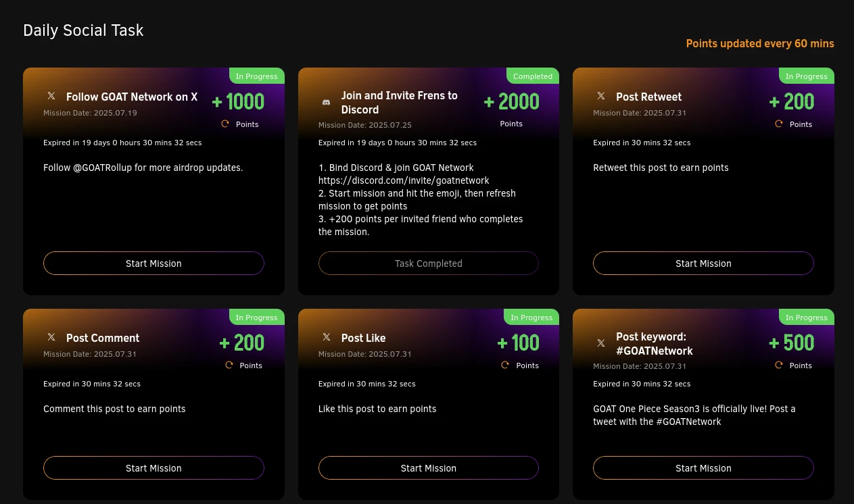The width and height of the screenshot is (854, 504).
Task: Refresh points on the Follow GOAT Network card
Action: tap(225, 124)
